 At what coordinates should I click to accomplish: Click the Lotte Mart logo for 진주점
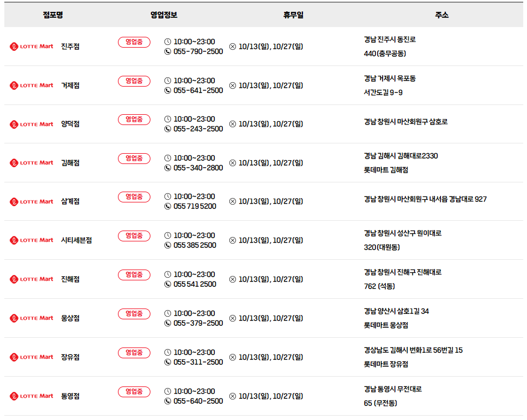click(x=31, y=47)
